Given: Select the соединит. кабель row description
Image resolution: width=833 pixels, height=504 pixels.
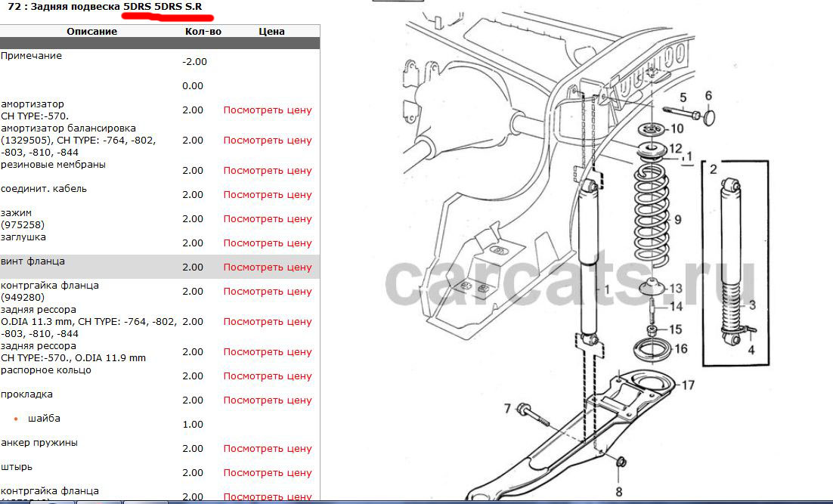Looking at the screenshot, I should pyautogui.click(x=44, y=189).
